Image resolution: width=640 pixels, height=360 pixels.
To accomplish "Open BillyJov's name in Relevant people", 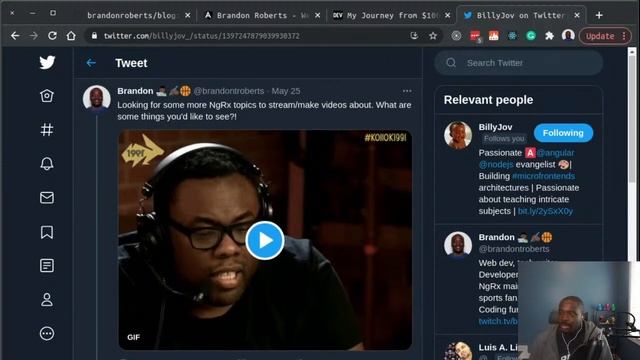I will [495, 127].
